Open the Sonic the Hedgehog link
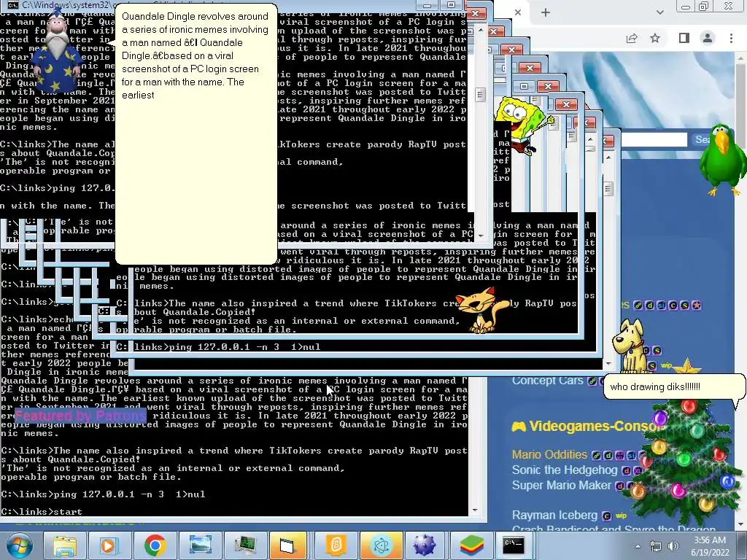This screenshot has height=560, width=747. pyautogui.click(x=565, y=470)
